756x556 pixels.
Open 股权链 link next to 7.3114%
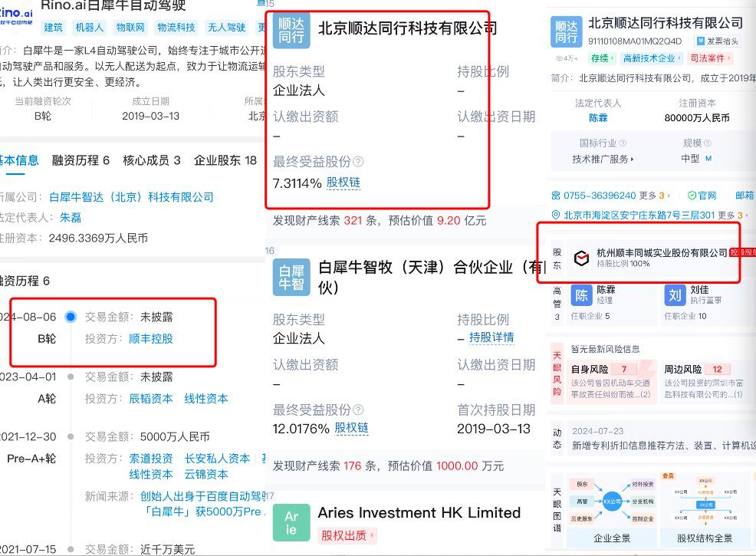click(343, 183)
